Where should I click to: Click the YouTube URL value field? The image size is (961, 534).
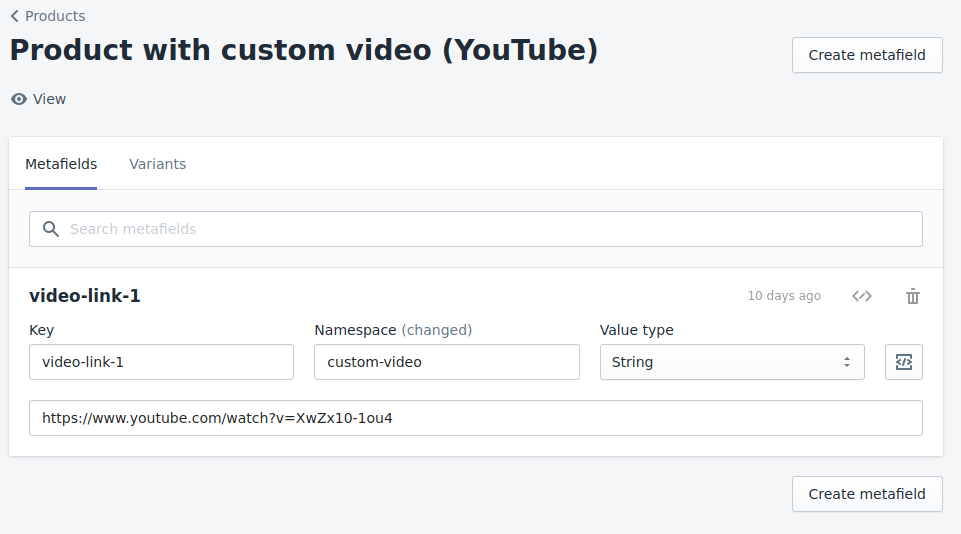tap(476, 418)
